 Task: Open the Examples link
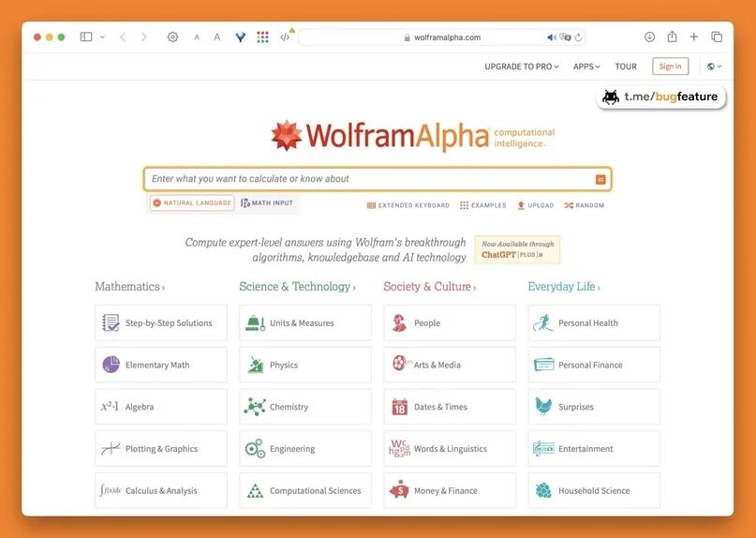[483, 205]
